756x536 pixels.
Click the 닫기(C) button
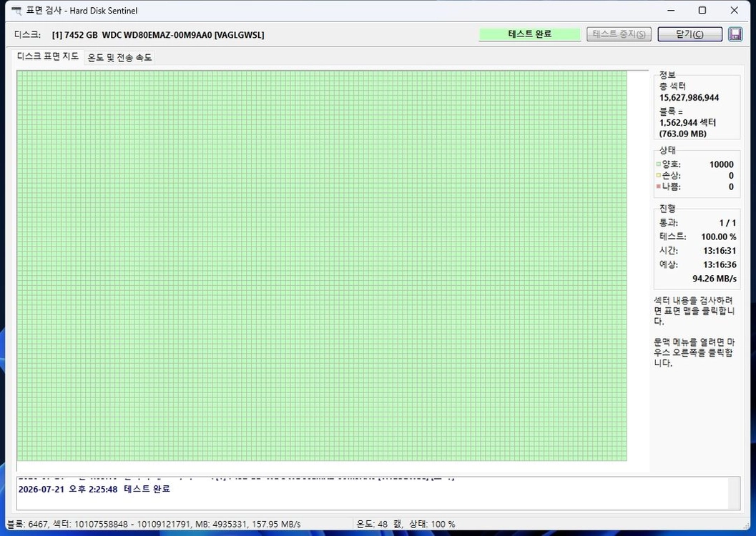pos(690,34)
